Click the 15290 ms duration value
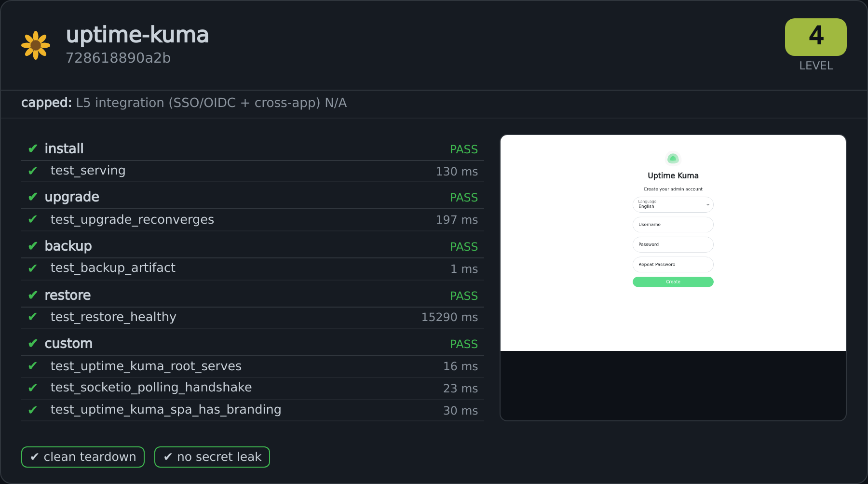Screen dimensions: 868x484 (449, 317)
